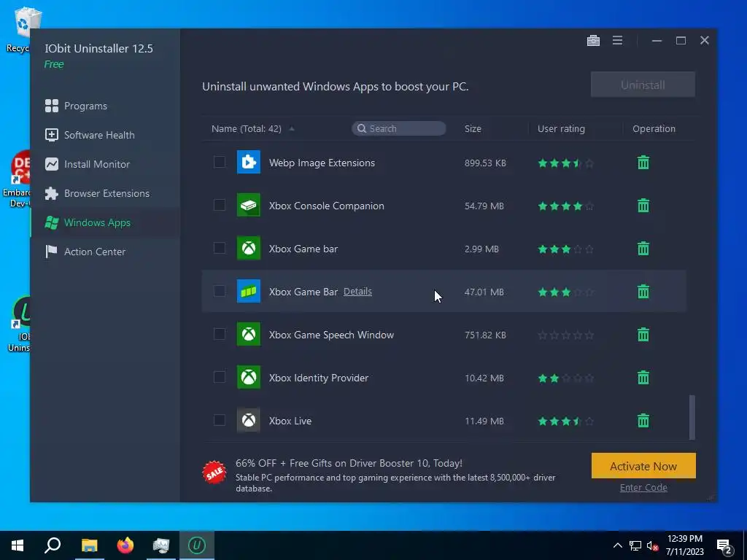
Task: Open the Windows Start menu
Action: click(18, 545)
